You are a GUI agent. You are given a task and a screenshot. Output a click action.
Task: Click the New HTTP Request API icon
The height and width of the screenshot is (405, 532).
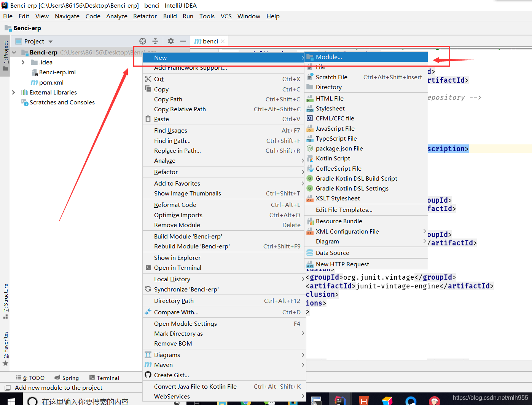pyautogui.click(x=310, y=264)
